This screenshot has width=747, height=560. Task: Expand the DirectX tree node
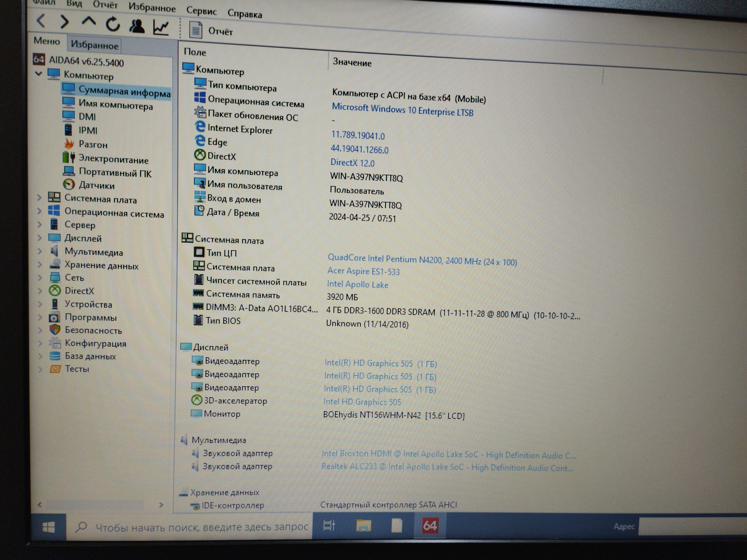pos(40,291)
